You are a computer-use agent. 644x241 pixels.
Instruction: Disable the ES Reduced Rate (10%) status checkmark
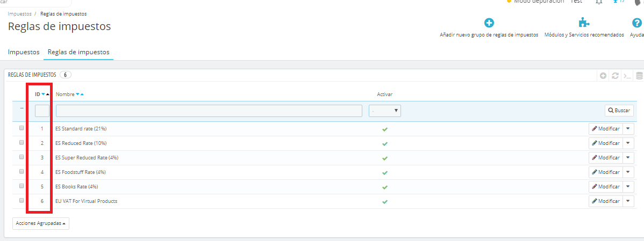coord(384,143)
